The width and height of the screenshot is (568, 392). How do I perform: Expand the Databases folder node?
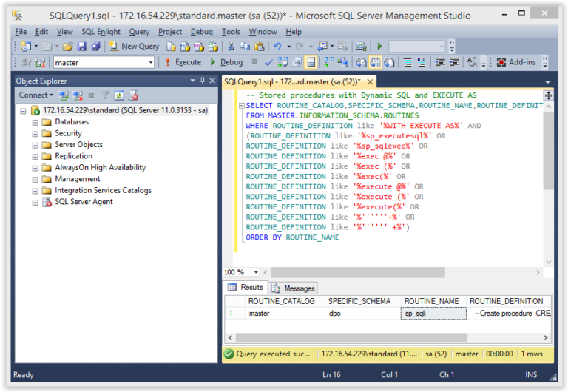click(x=35, y=122)
